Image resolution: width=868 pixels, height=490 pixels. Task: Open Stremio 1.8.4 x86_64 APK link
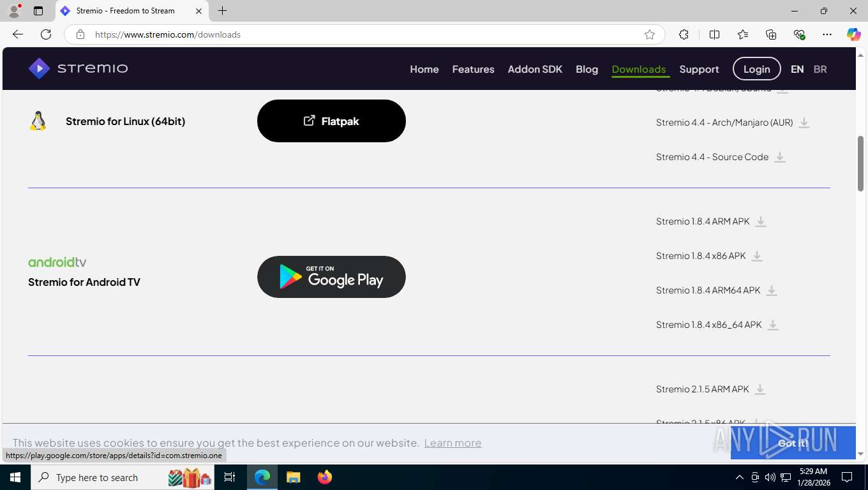(x=709, y=325)
